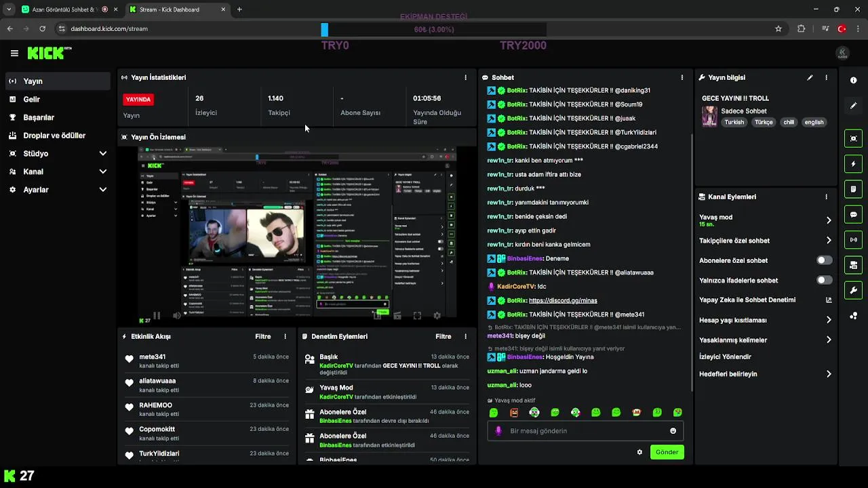Insert the green emote wearing headphones
The image size is (868, 488).
[x=534, y=413]
